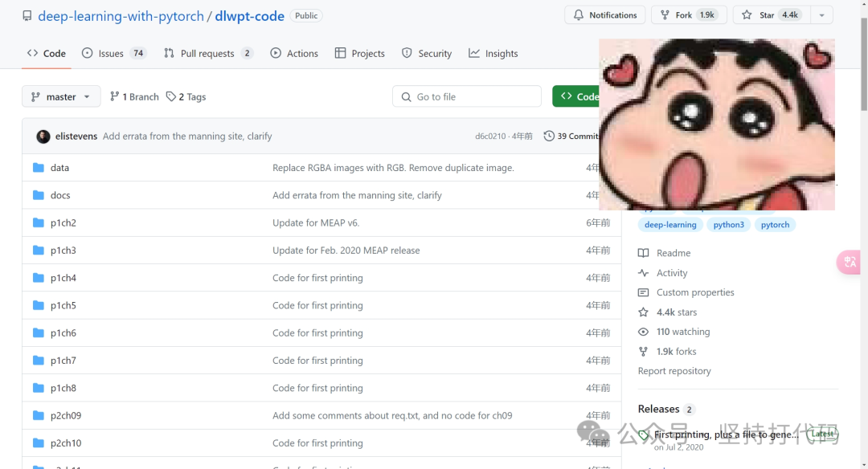The image size is (868, 469).
Task: Open the p1ch2 folder
Action: coord(63,223)
